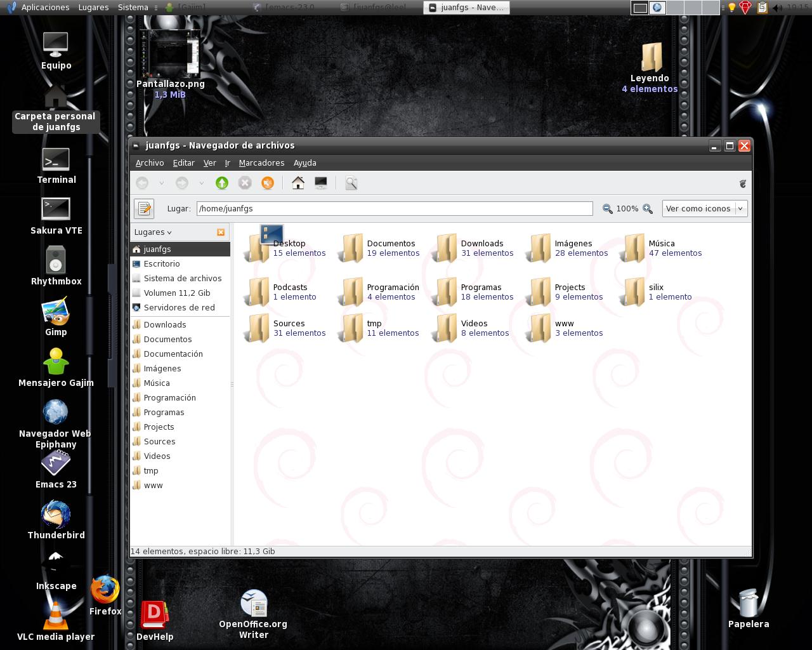Open Computer location via monitor toolbar icon
The width and height of the screenshot is (812, 650).
321,183
